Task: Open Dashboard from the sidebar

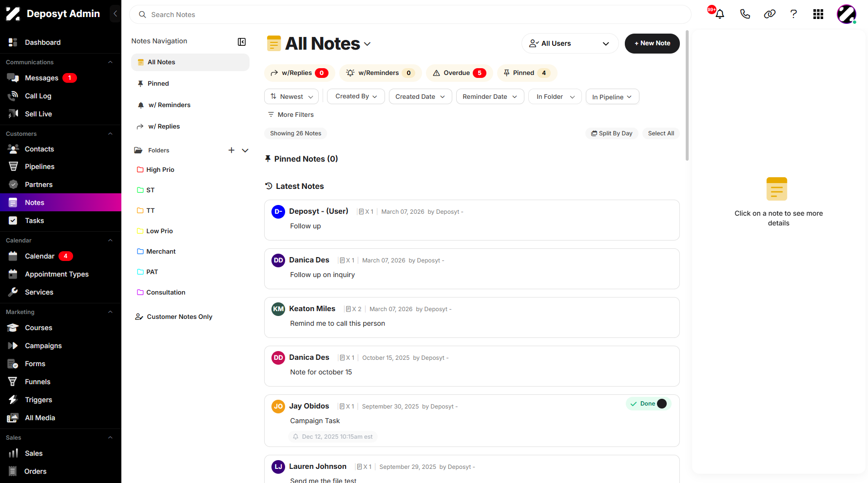Action: pos(60,42)
